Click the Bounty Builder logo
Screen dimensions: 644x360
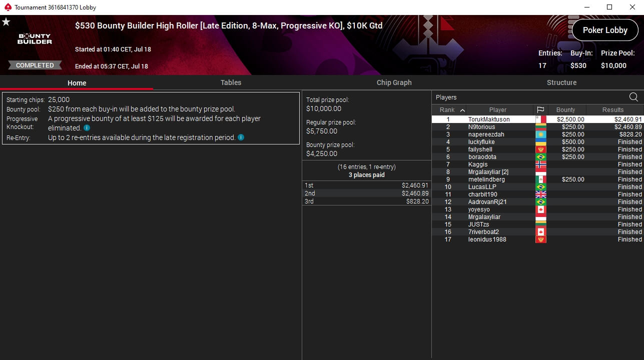coord(35,39)
